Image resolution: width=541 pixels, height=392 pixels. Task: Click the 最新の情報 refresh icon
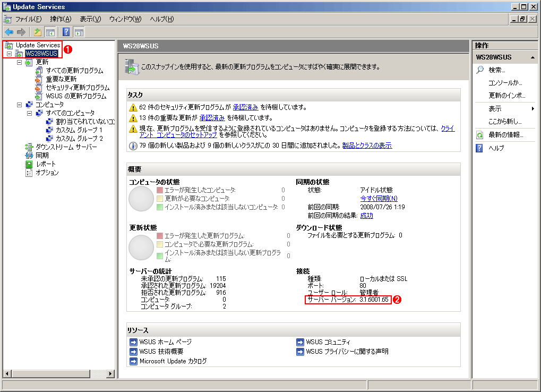pos(480,135)
